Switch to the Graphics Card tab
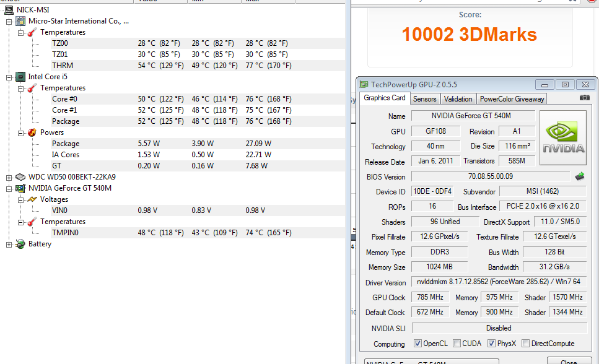This screenshot has height=364, width=599. tap(384, 98)
